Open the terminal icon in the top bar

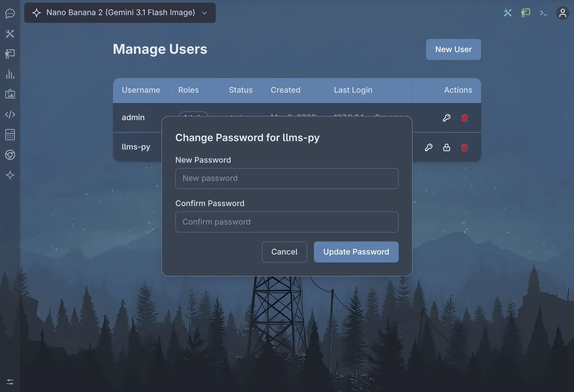point(543,13)
